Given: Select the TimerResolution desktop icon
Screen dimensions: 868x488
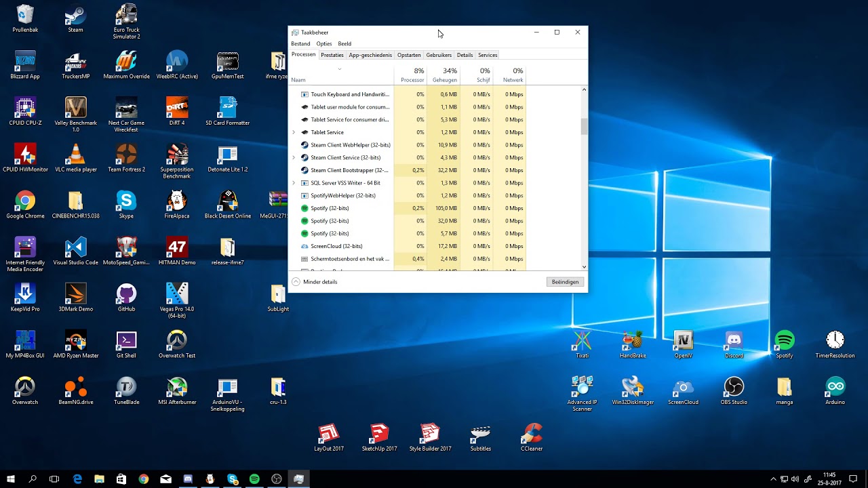Looking at the screenshot, I should click(x=835, y=344).
